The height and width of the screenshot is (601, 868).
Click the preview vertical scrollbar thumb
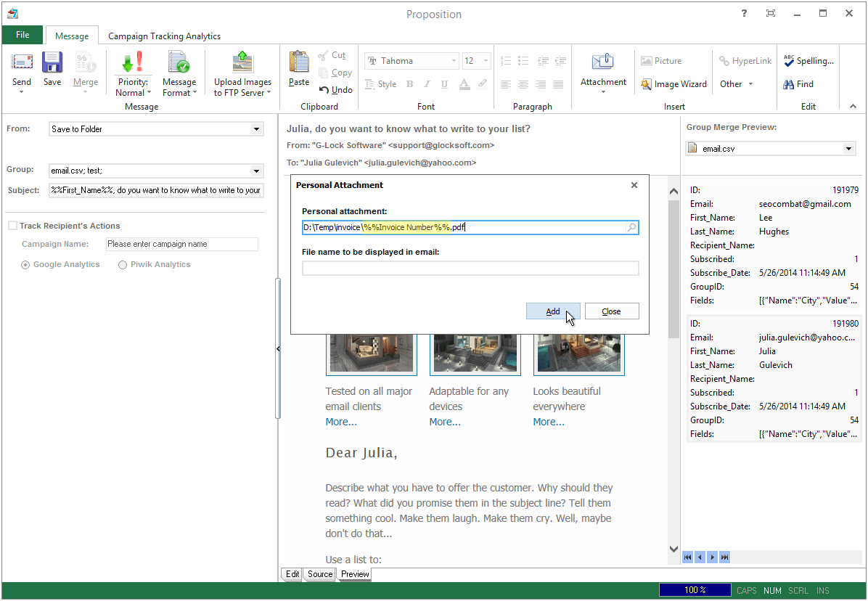click(x=673, y=269)
